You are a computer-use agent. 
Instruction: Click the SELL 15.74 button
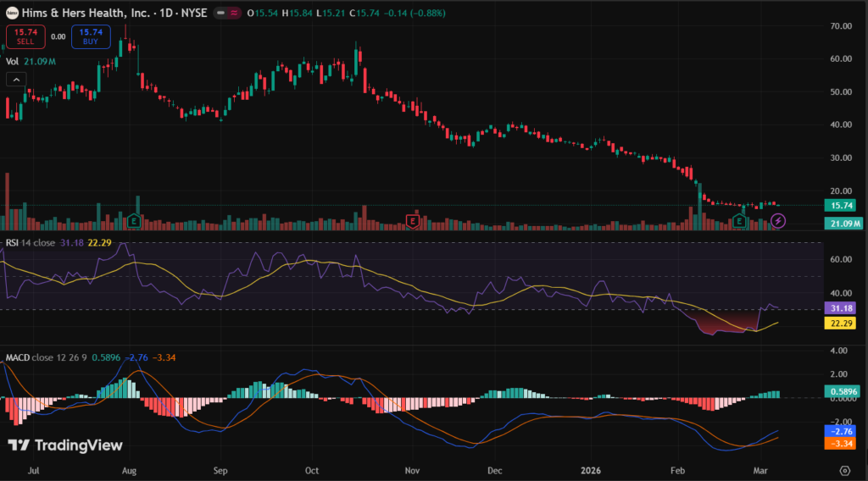25,36
